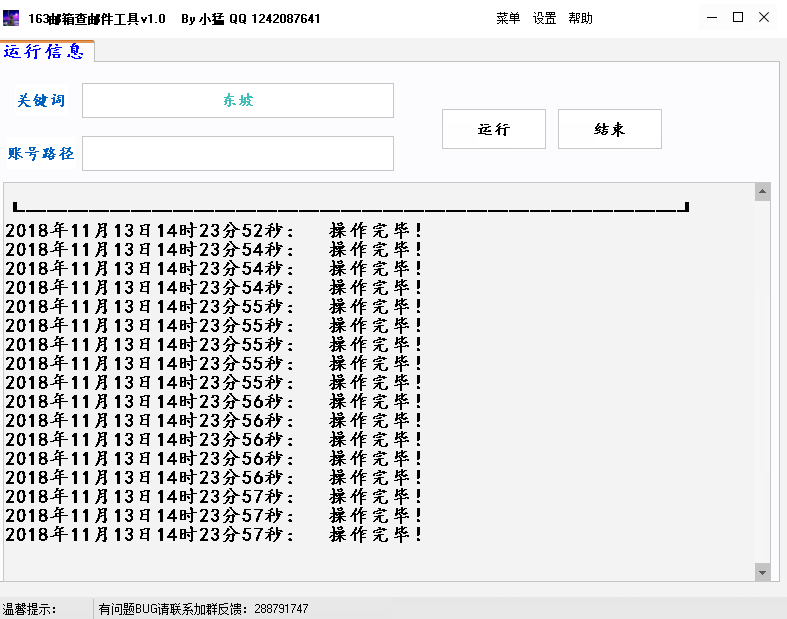Viewport: 787px width, 619px height.
Task: Click the log scrollbar up arrow
Action: 762,192
